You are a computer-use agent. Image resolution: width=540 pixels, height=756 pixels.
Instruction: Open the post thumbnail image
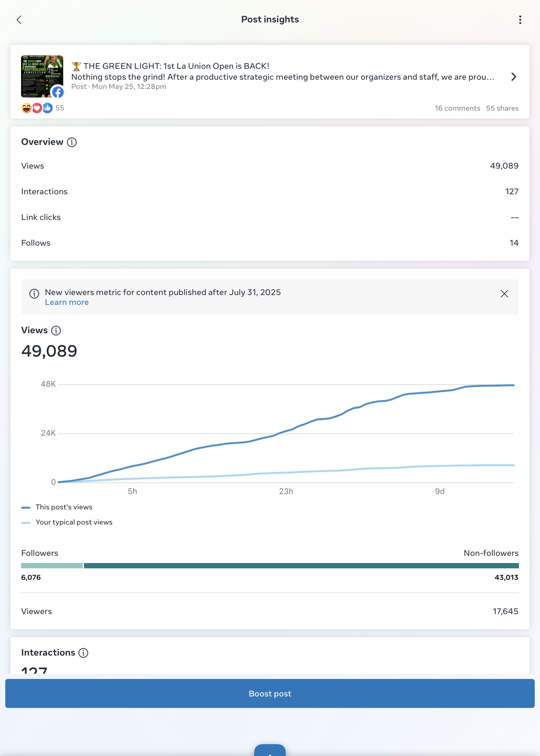pyautogui.click(x=42, y=76)
